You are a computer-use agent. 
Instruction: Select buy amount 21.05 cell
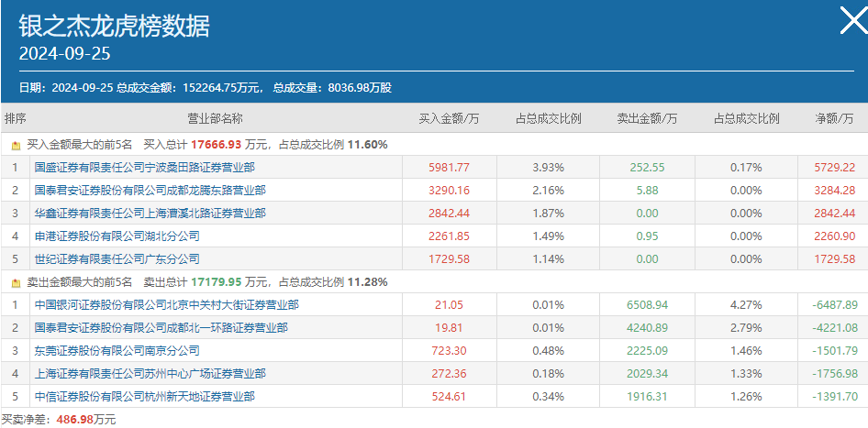click(449, 304)
